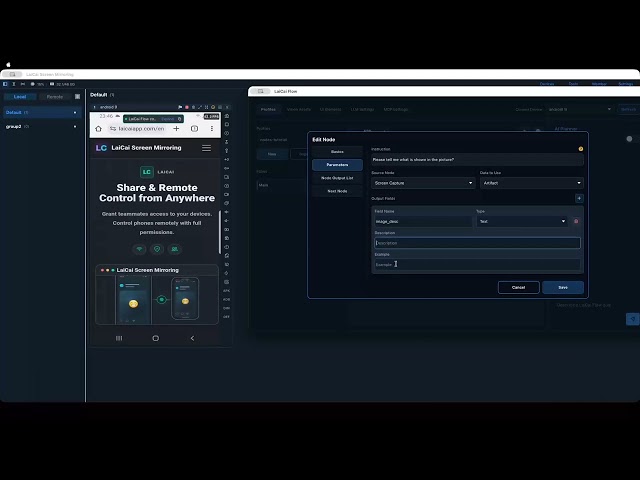Click the grid layout icon beside Remote
This screenshot has height=480, width=640.
(78, 97)
